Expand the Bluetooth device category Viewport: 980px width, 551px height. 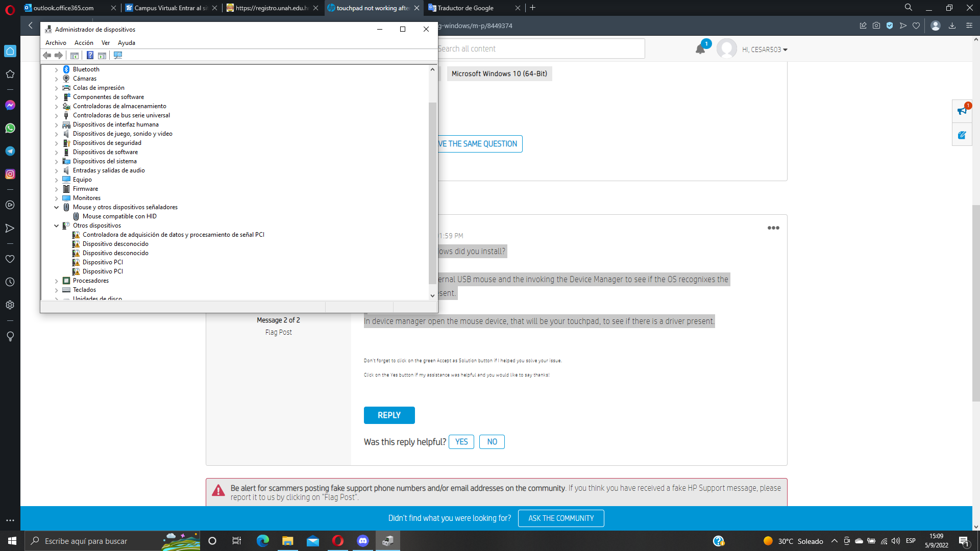click(x=56, y=69)
